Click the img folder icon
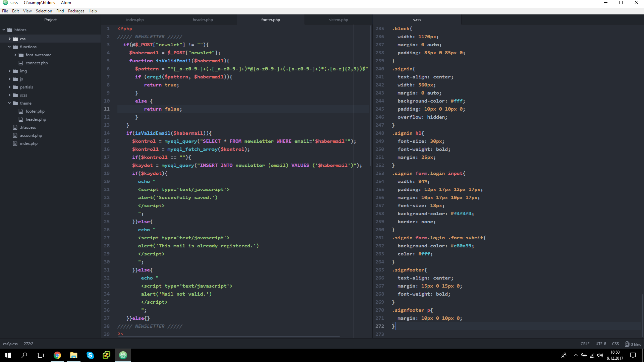 tap(15, 71)
